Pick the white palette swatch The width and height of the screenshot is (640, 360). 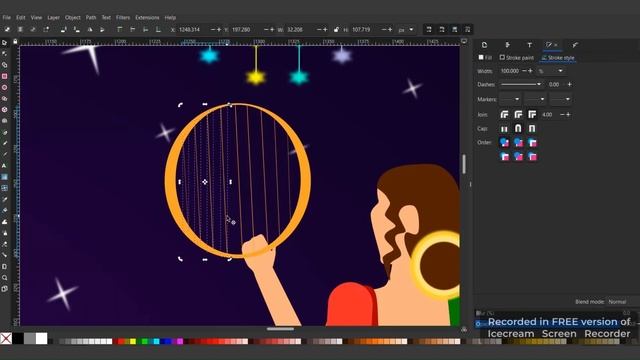pos(42,338)
